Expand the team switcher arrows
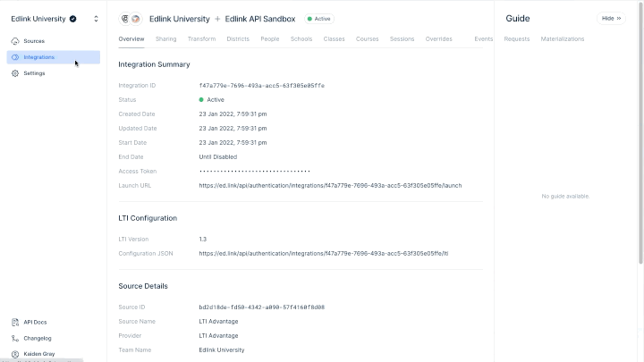The width and height of the screenshot is (644, 362). click(x=96, y=19)
